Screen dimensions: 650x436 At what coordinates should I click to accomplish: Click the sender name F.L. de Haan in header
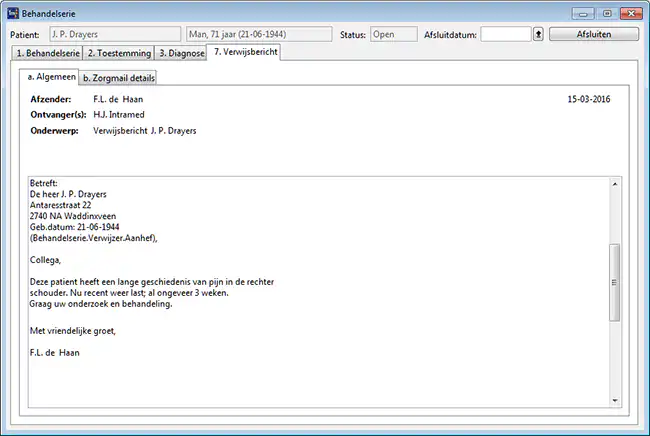[118, 99]
